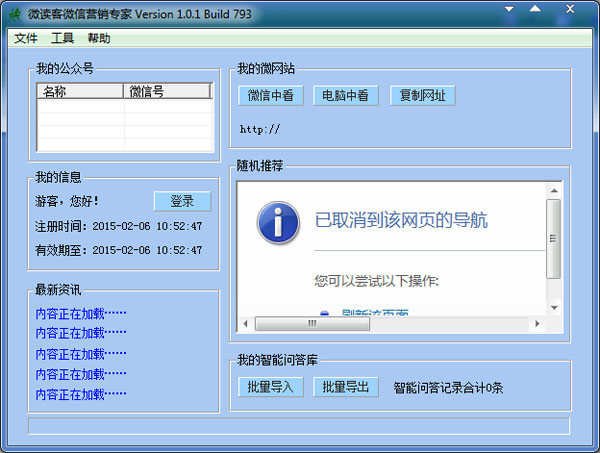Viewport: 600px width, 453px height.
Task: Click the http:// website address text
Action: point(260,129)
